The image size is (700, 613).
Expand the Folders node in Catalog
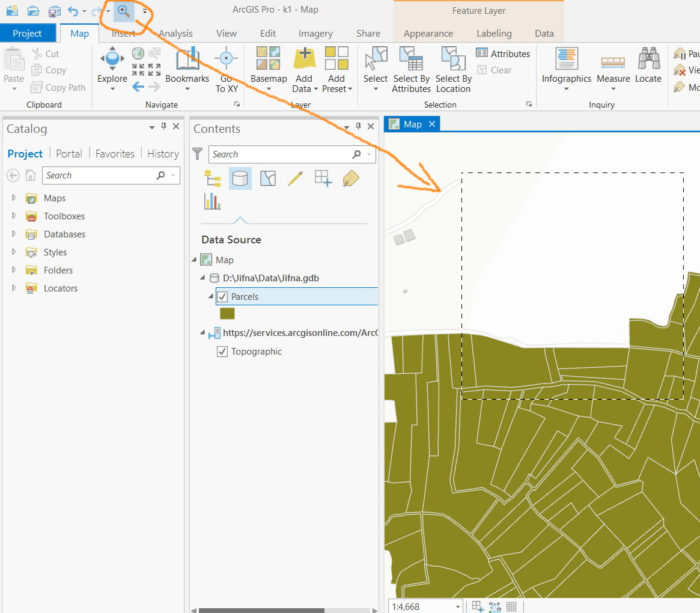point(14,270)
